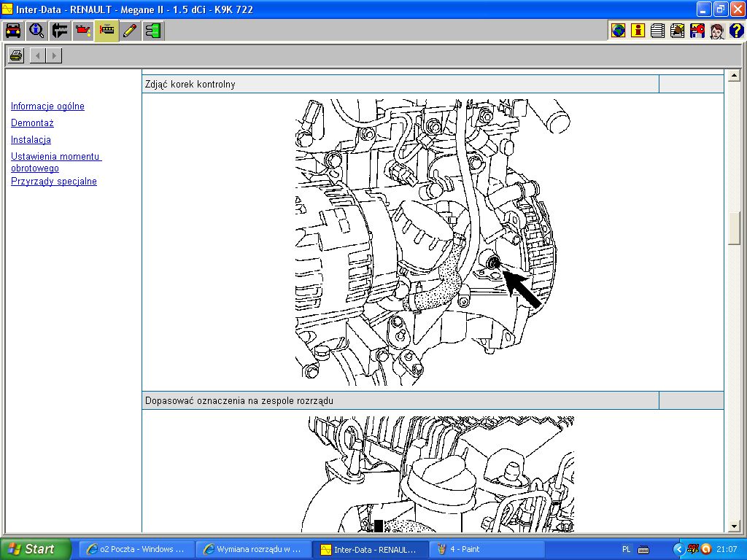The width and height of the screenshot is (747, 560).
Task: Click the PL language indicator
Action: pos(627,549)
